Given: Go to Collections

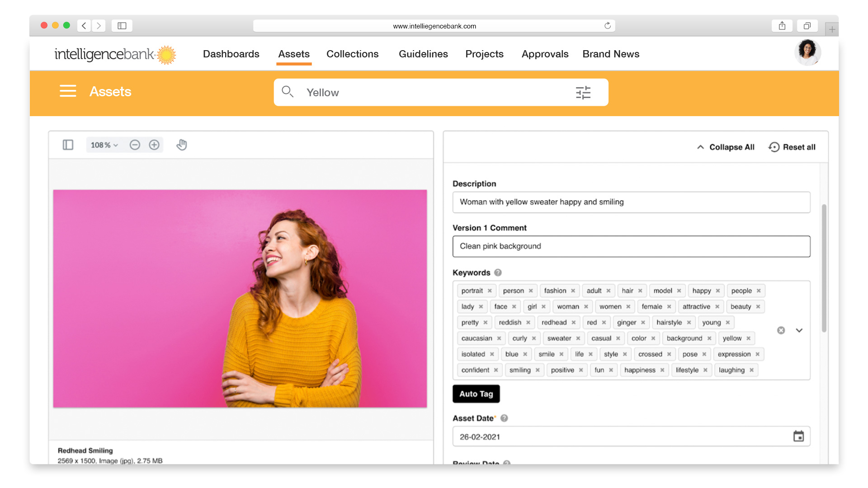Looking at the screenshot, I should (353, 54).
